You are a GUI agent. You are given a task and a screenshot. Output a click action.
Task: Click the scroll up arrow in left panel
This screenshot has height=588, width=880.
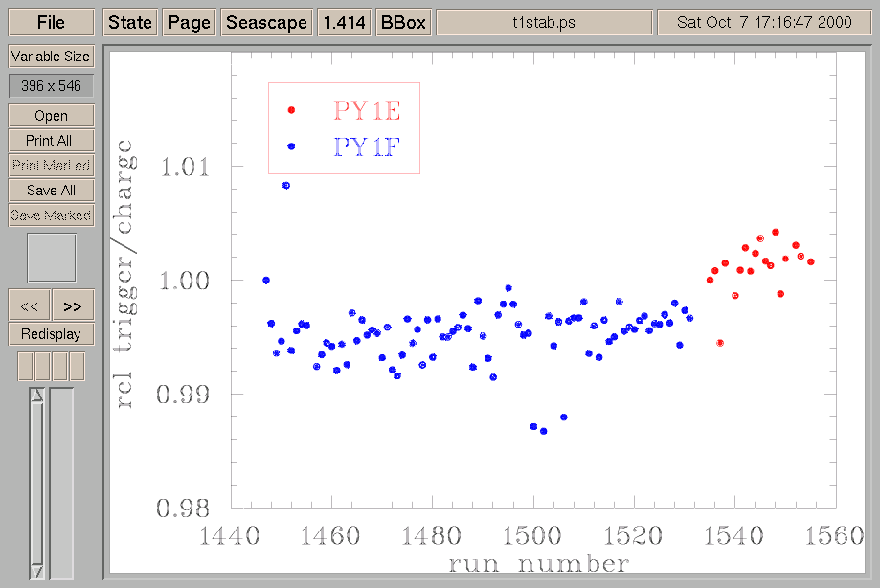coord(37,396)
